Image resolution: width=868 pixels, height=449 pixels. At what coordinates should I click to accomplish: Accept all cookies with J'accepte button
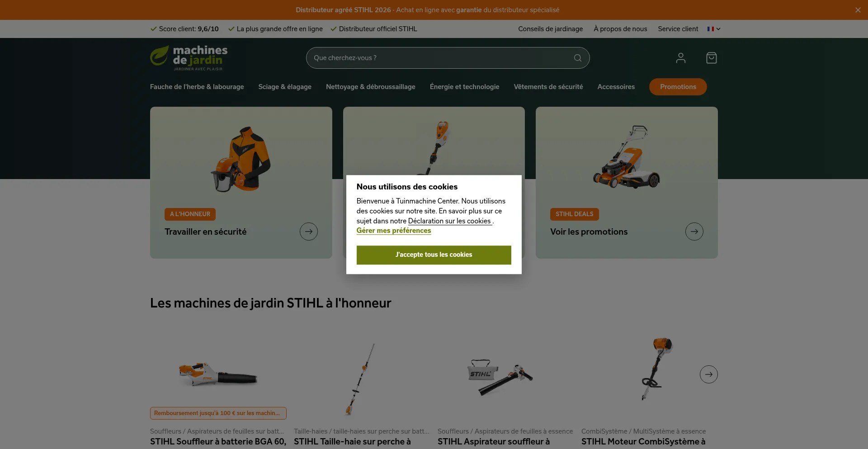click(434, 255)
